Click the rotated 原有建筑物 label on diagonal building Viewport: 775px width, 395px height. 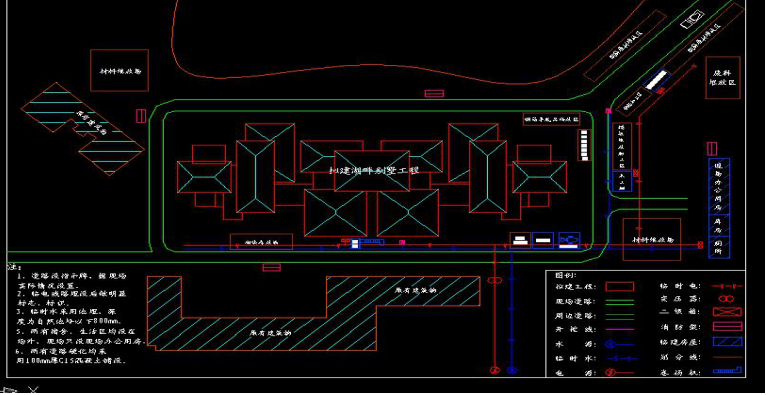(91, 122)
